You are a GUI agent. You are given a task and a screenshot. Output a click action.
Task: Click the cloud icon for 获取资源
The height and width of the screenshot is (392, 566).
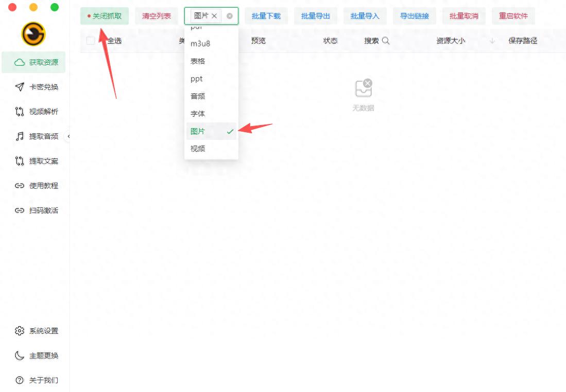(20, 62)
